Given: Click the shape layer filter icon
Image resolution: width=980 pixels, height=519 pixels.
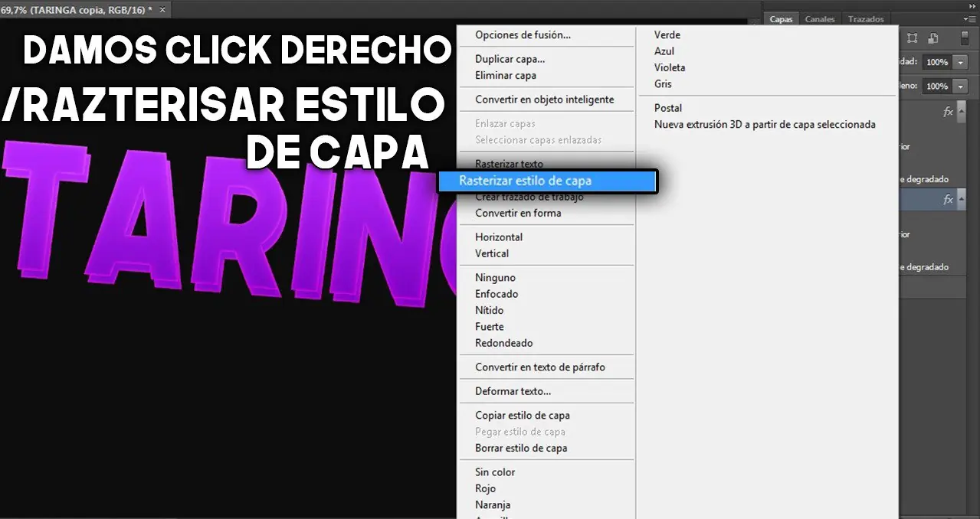Looking at the screenshot, I should click(913, 38).
